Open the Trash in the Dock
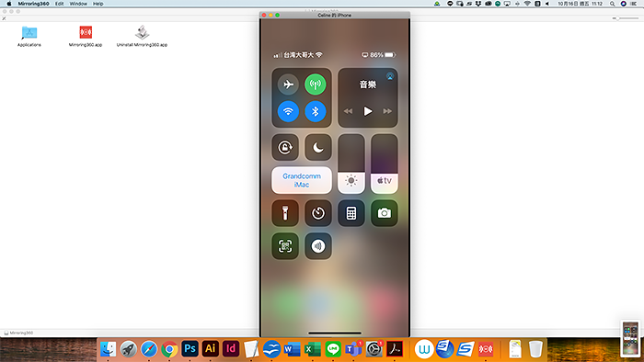 [535, 349]
